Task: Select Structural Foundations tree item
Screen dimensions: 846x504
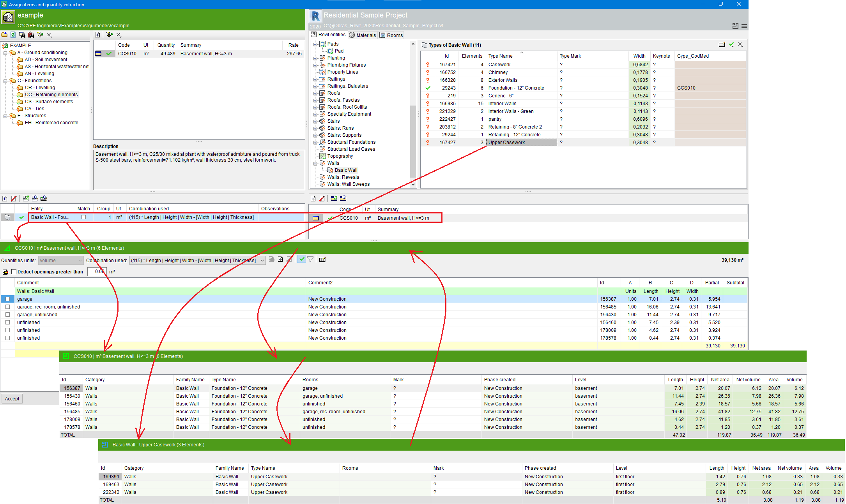Action: [351, 142]
